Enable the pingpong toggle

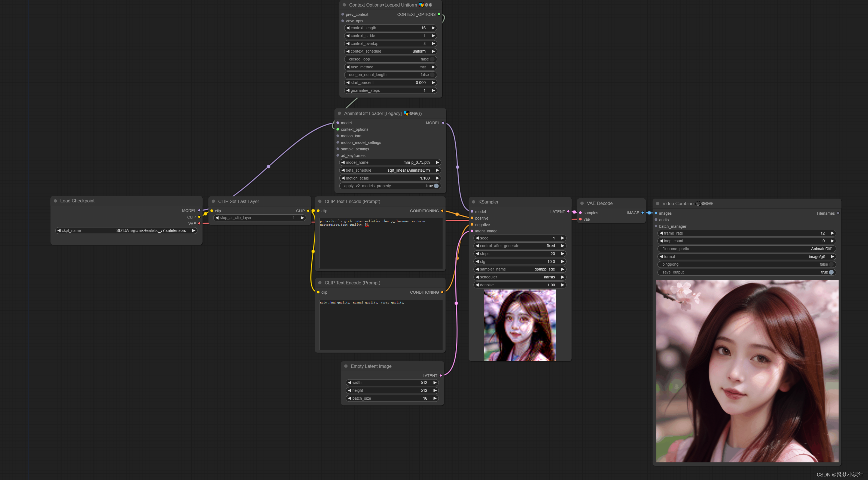(831, 265)
